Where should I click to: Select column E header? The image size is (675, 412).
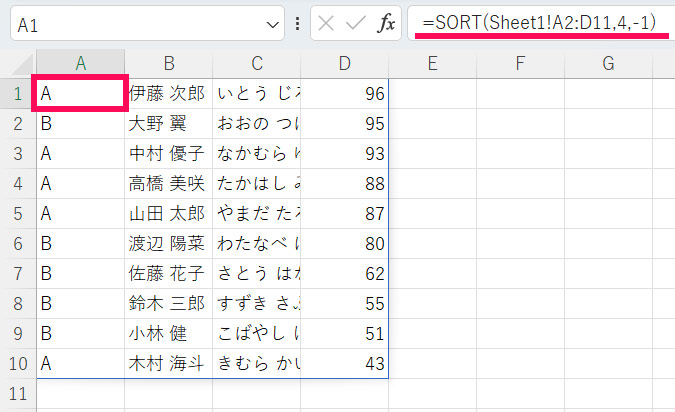click(433, 64)
